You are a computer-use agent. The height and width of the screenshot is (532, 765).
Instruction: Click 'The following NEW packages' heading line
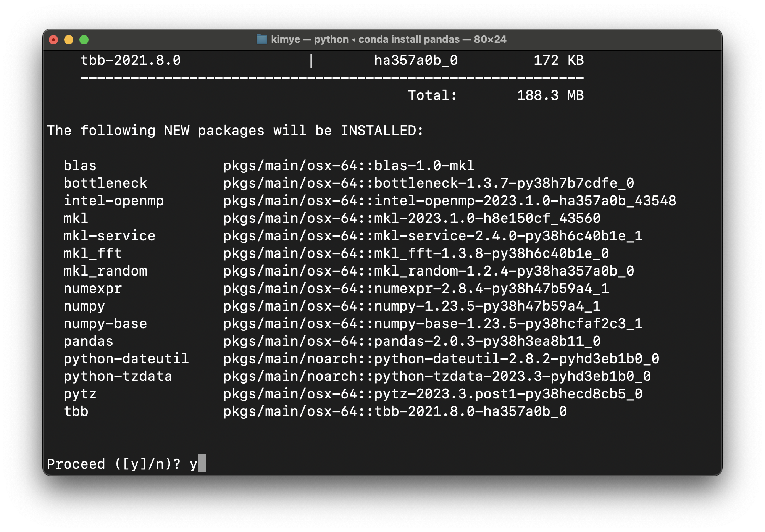click(235, 131)
